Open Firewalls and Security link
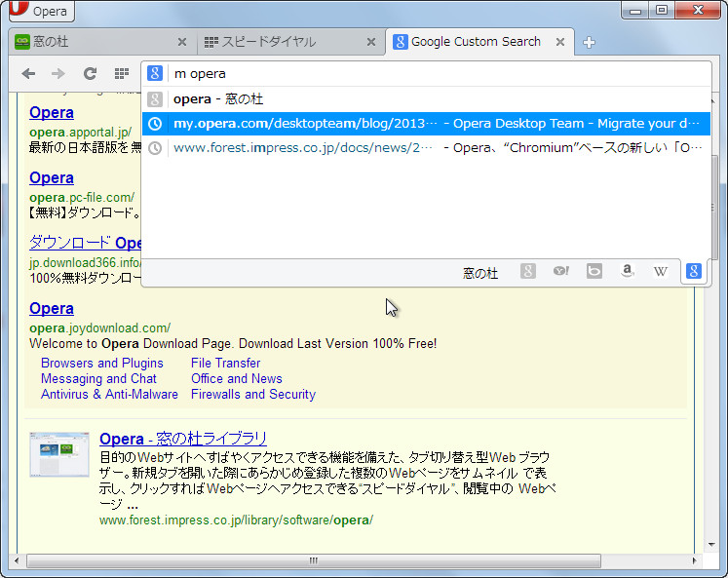Screen dimensions: 728x578 [253, 394]
